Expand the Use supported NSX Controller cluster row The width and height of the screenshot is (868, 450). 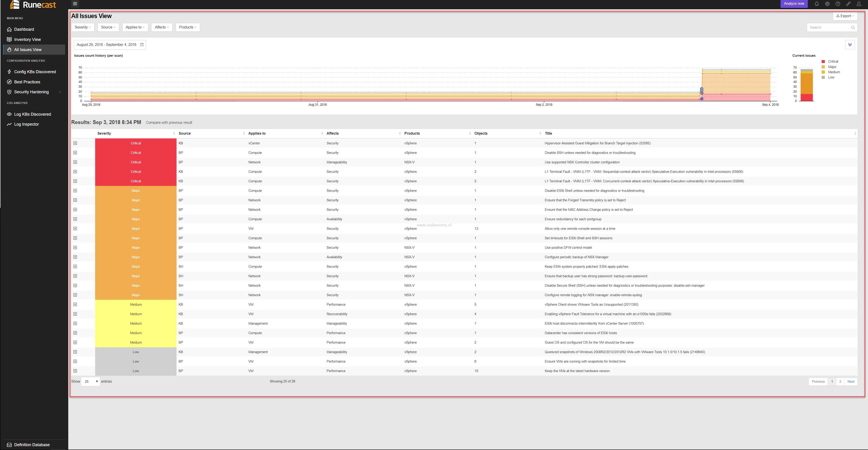pos(75,162)
